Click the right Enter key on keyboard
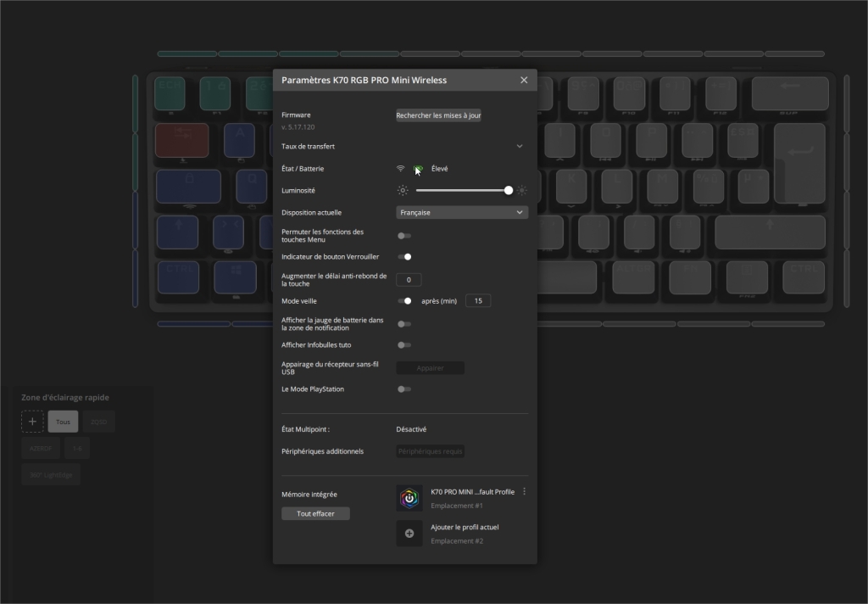Image resolution: width=868 pixels, height=604 pixels. tap(800, 163)
